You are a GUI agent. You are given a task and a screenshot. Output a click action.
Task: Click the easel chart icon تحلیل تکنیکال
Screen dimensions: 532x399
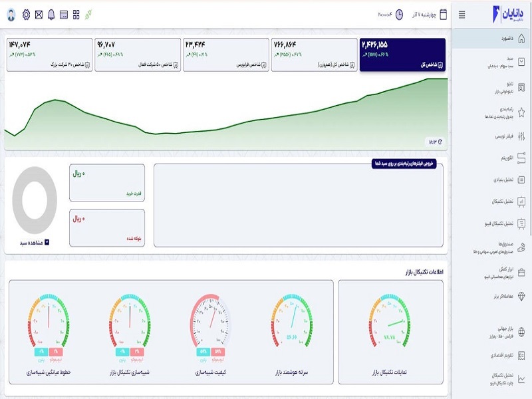click(x=521, y=201)
